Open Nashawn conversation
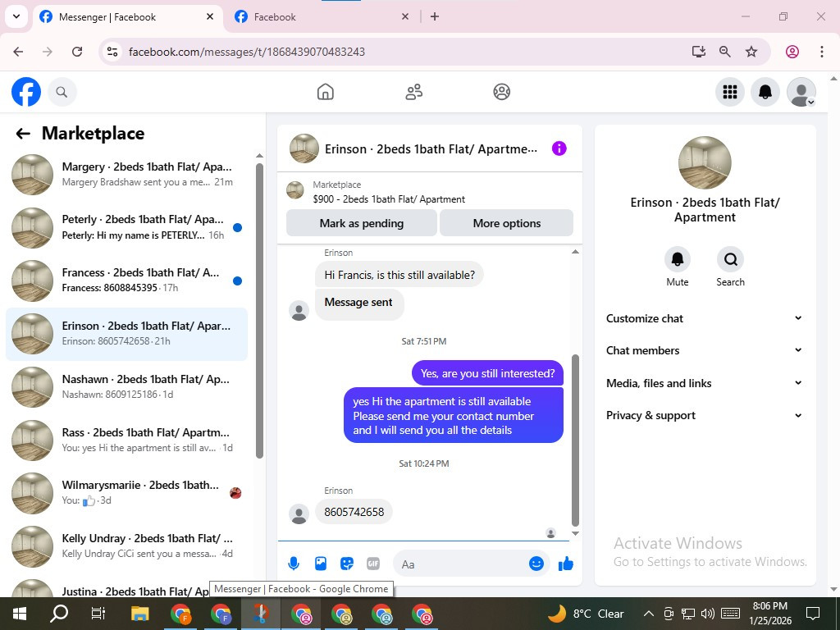The height and width of the screenshot is (630, 840). pos(126,387)
